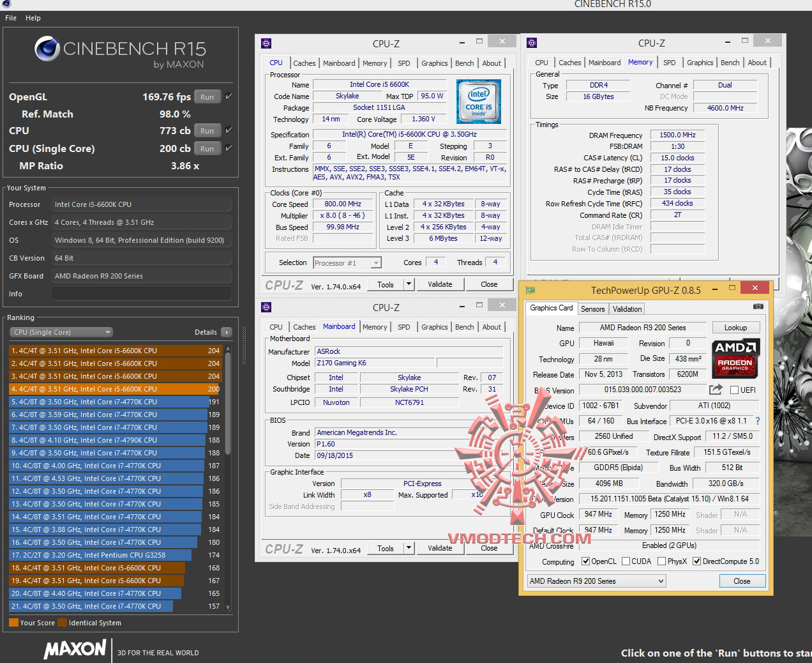Toggle the UEFI checkbox in GPU-Z
This screenshot has height=663, width=812.
click(x=734, y=390)
